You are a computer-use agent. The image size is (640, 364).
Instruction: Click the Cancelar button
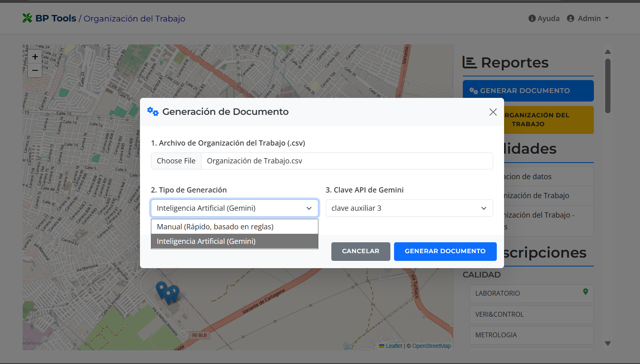[361, 252]
